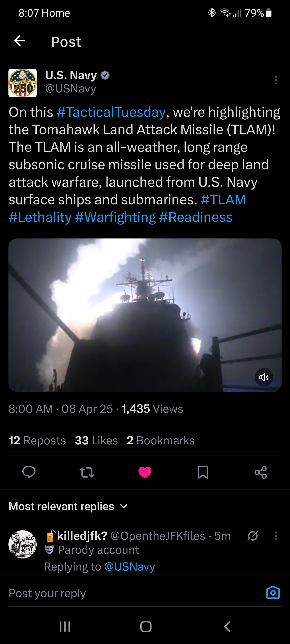
Task: Play the Tomahawk launch video
Action: (145, 315)
